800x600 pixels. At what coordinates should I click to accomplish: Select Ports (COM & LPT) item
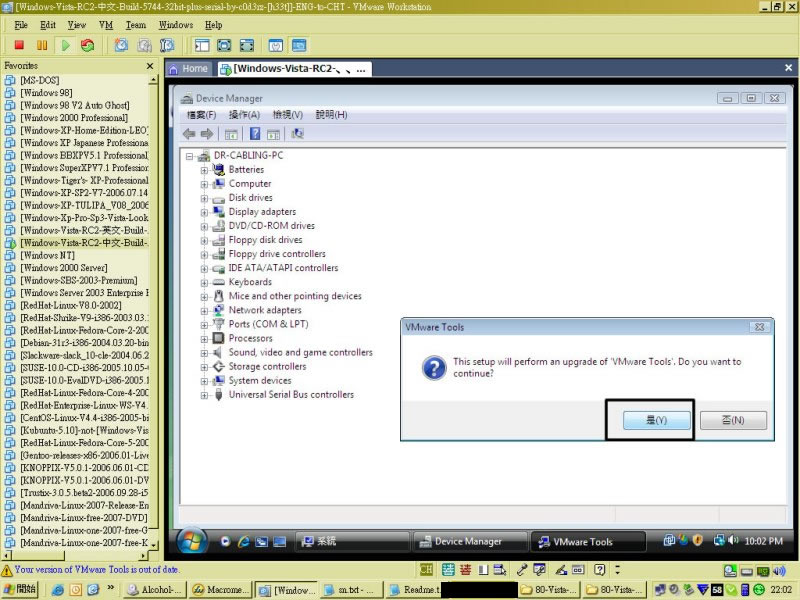268,324
